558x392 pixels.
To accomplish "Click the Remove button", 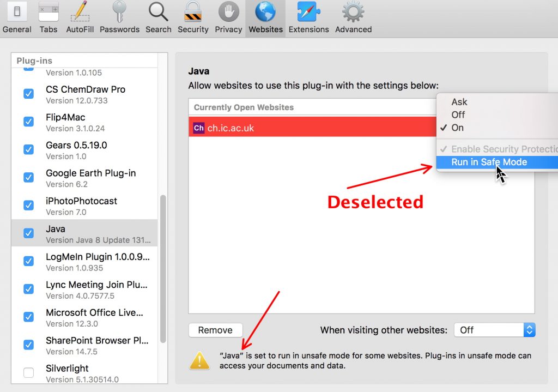I will pos(215,330).
